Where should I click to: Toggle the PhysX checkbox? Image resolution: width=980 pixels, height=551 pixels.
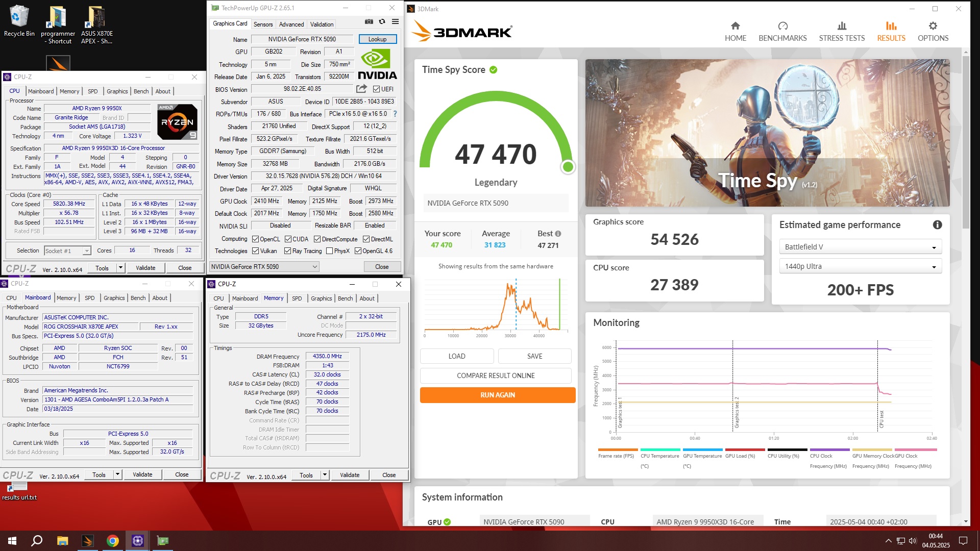point(329,251)
